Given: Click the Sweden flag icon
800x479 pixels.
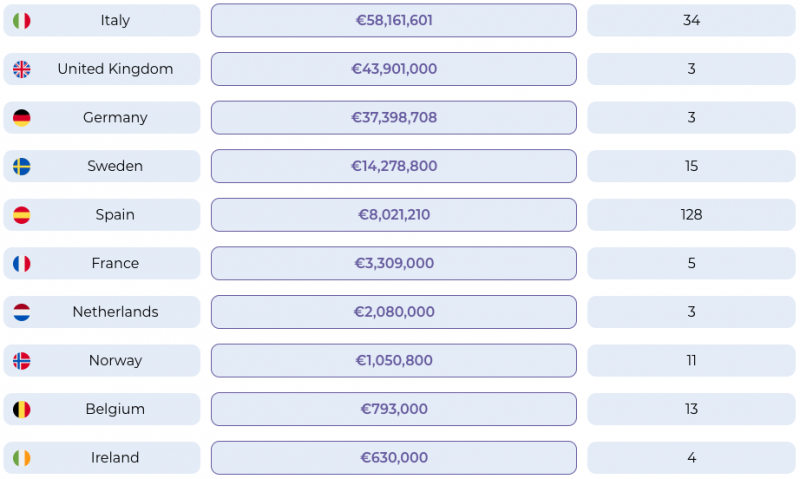Looking at the screenshot, I should pos(22,166).
